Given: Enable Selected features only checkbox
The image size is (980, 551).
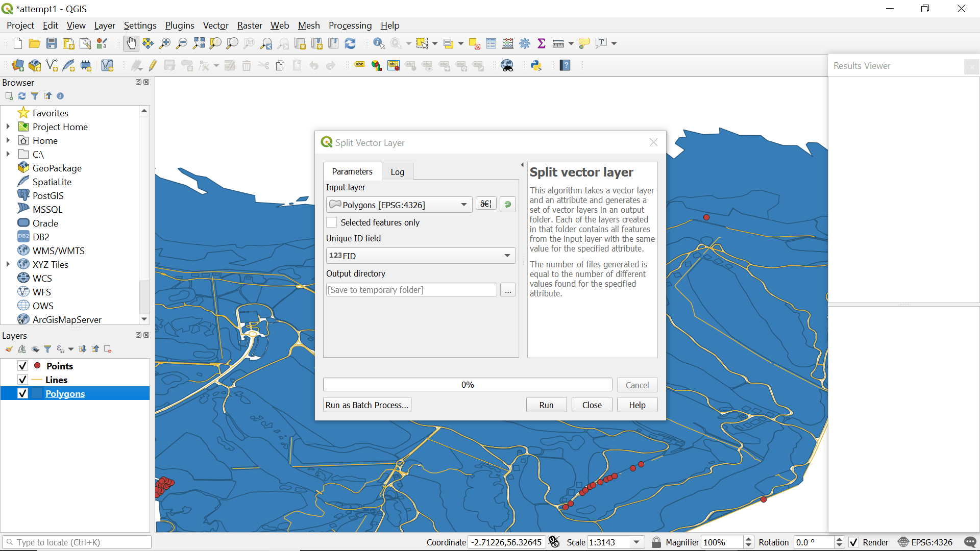Looking at the screenshot, I should 332,222.
